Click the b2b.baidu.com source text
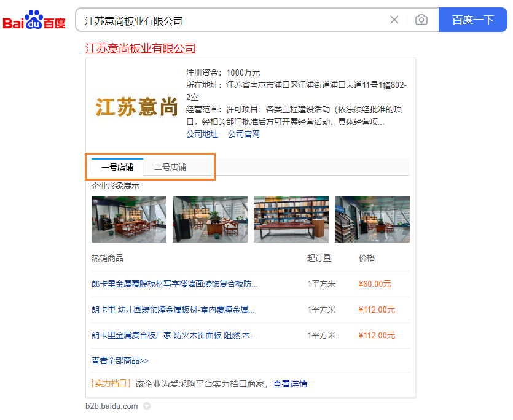Viewport: 513px width, 420px height. point(112,406)
